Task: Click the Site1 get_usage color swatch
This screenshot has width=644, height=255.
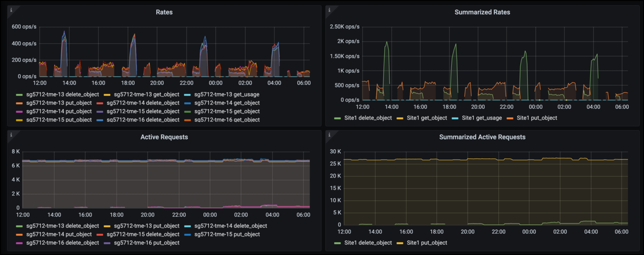Action: pyautogui.click(x=455, y=118)
